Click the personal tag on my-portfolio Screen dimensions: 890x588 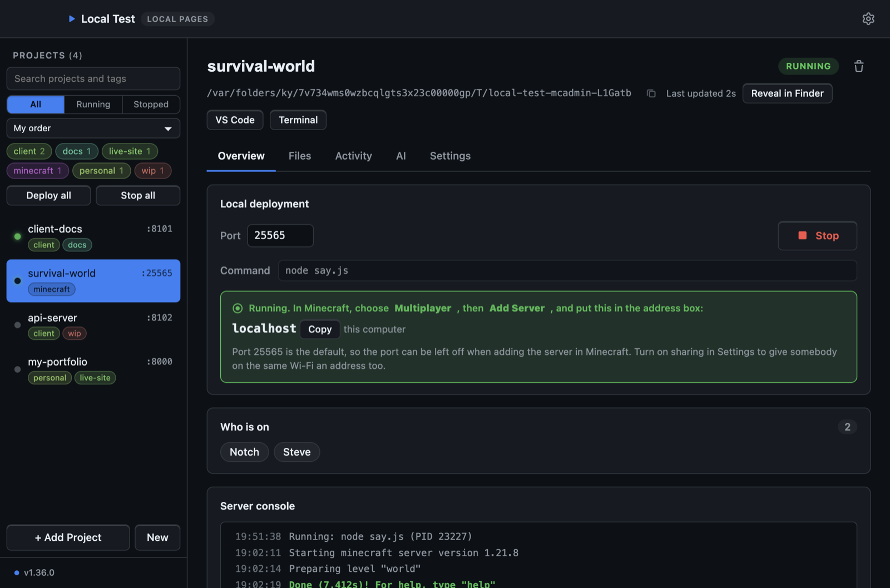50,378
